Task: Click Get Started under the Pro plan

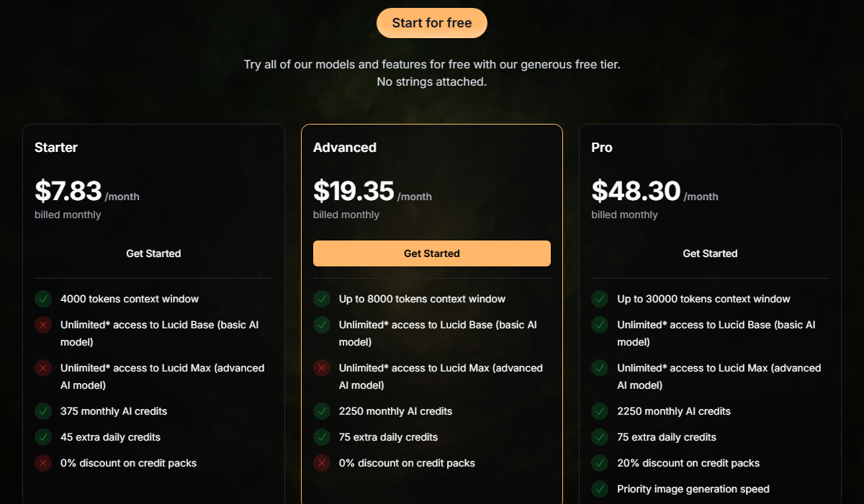Action: 710,253
